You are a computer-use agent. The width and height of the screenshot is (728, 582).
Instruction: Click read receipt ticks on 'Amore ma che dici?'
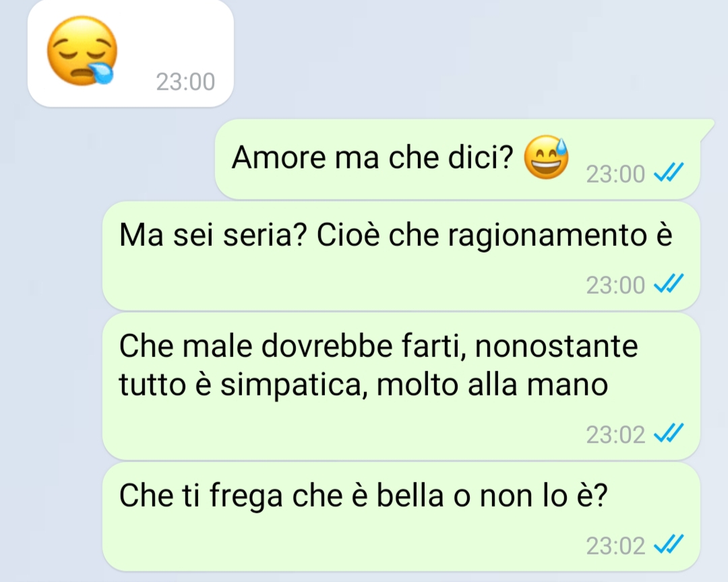click(x=669, y=173)
